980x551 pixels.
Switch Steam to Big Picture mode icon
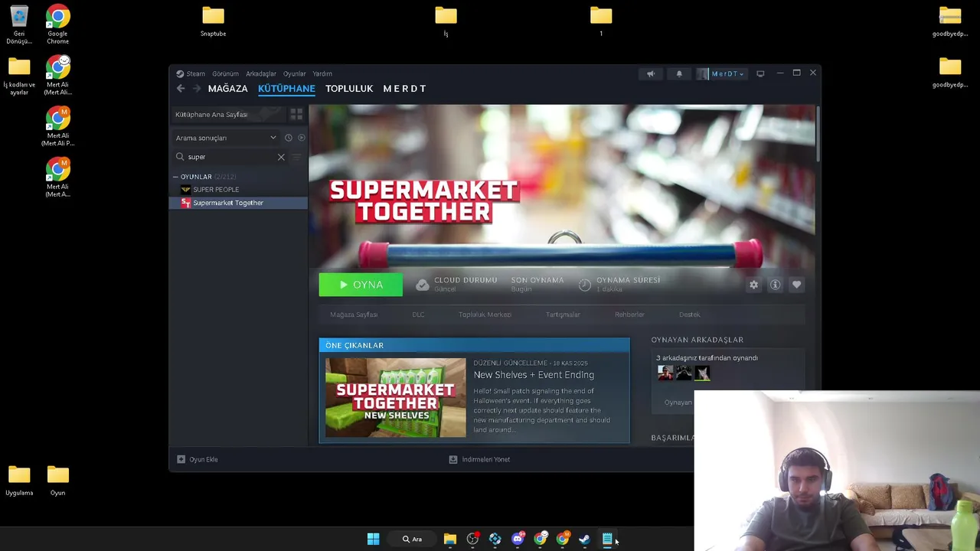[x=760, y=74]
